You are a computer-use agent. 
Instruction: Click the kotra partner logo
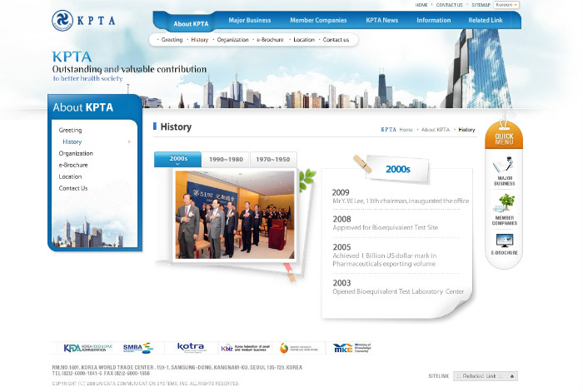click(191, 348)
